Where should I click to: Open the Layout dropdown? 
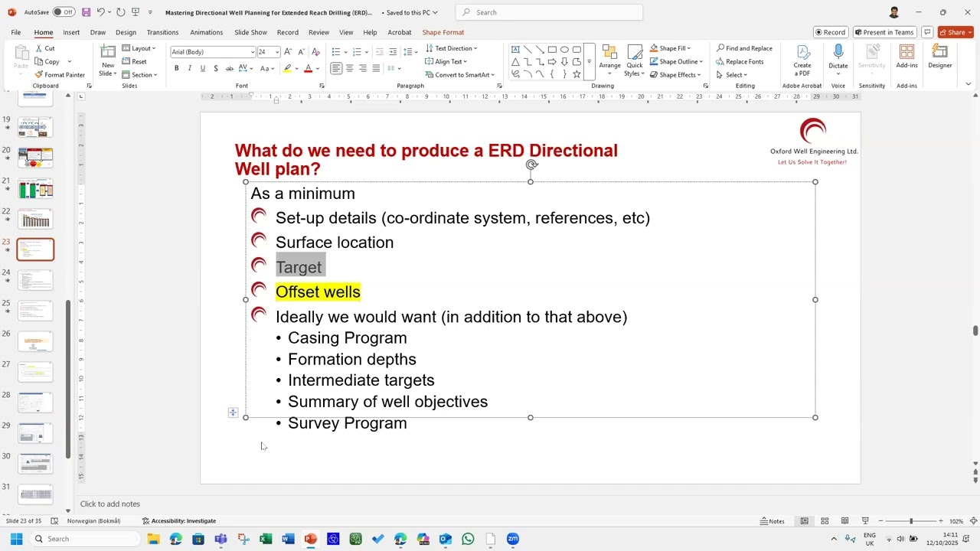coord(139,48)
